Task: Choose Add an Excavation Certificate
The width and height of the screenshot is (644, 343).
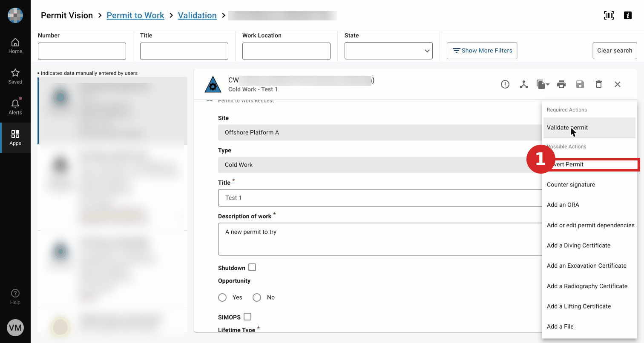Action: tap(589, 266)
